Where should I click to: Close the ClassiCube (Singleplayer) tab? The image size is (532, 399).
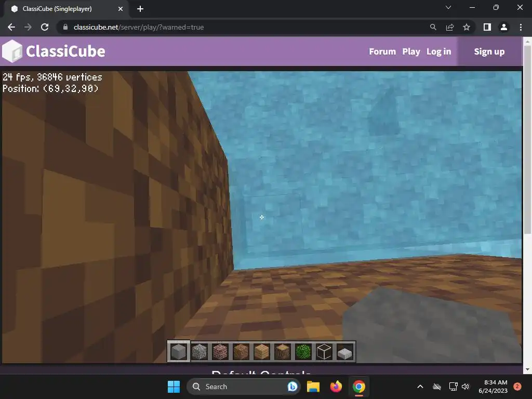click(121, 9)
